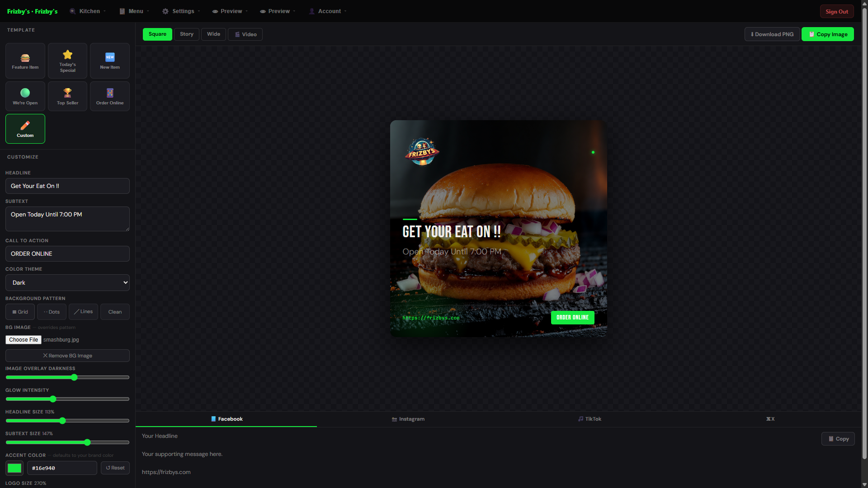The image size is (868, 488).
Task: Open the Kitchen section from top bar
Action: point(87,11)
